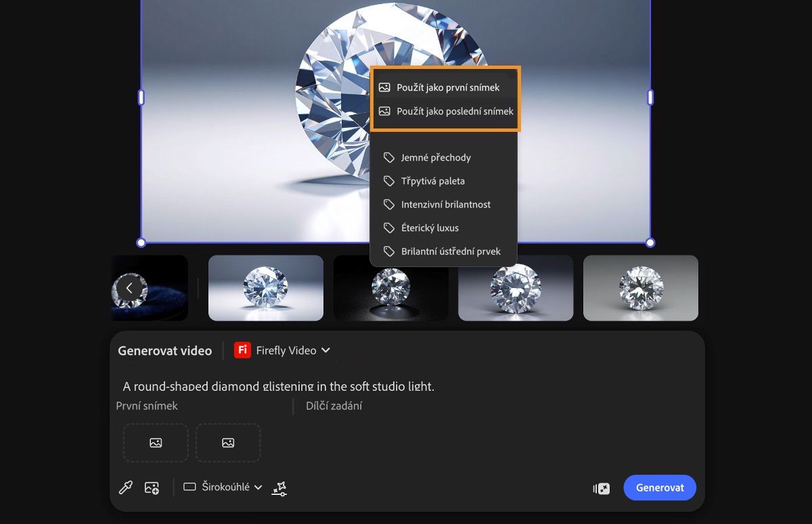Expand the Firefly Video model selector
Viewport: 812px width, 524px height.
pyautogui.click(x=325, y=350)
